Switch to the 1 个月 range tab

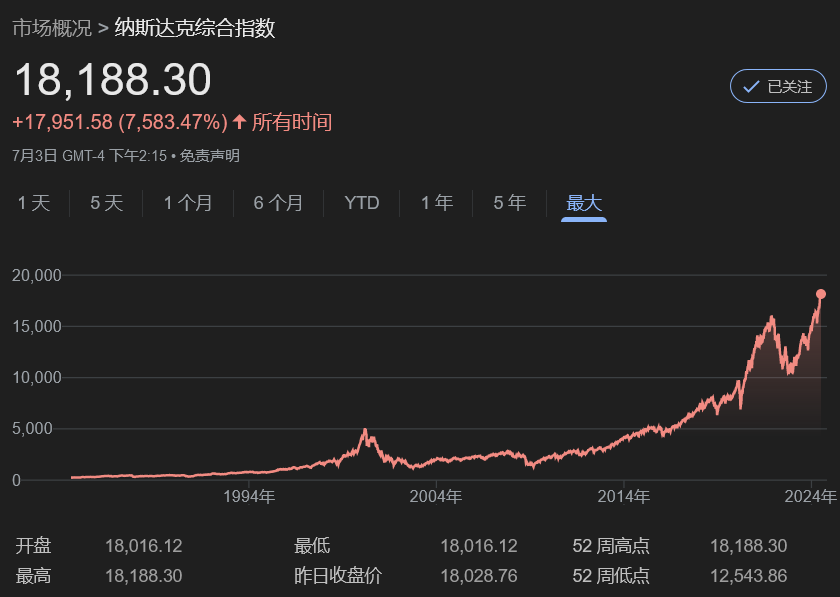[188, 203]
